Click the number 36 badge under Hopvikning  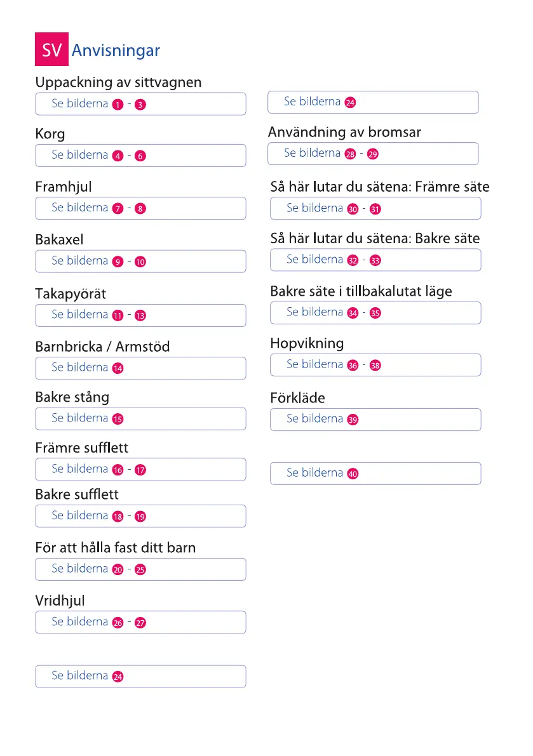click(353, 365)
